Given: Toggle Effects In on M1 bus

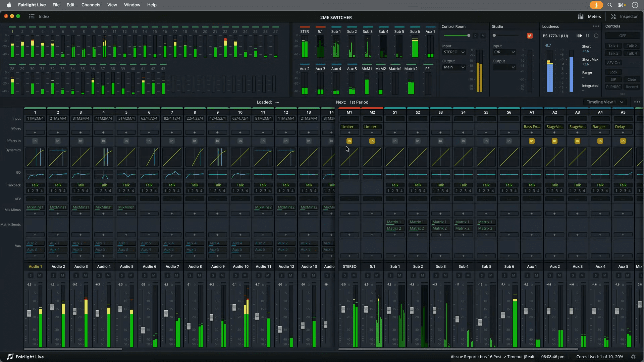Looking at the screenshot, I should coord(349,141).
